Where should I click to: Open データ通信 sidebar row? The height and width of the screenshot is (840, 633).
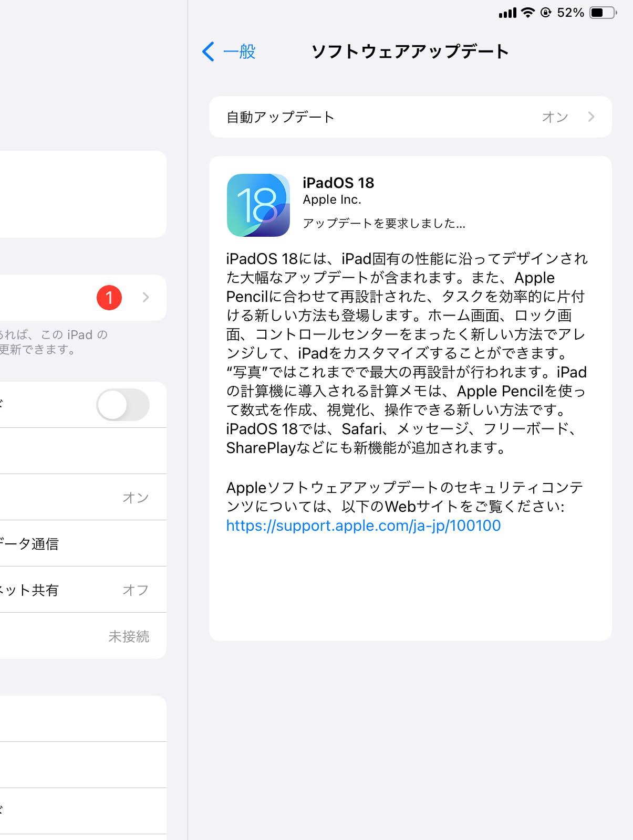click(x=83, y=543)
